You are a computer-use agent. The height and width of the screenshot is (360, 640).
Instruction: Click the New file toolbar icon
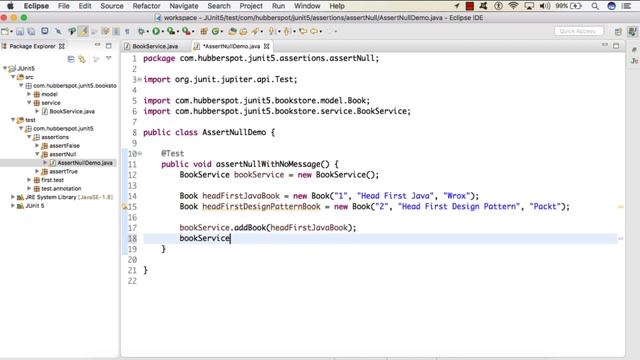point(5,31)
